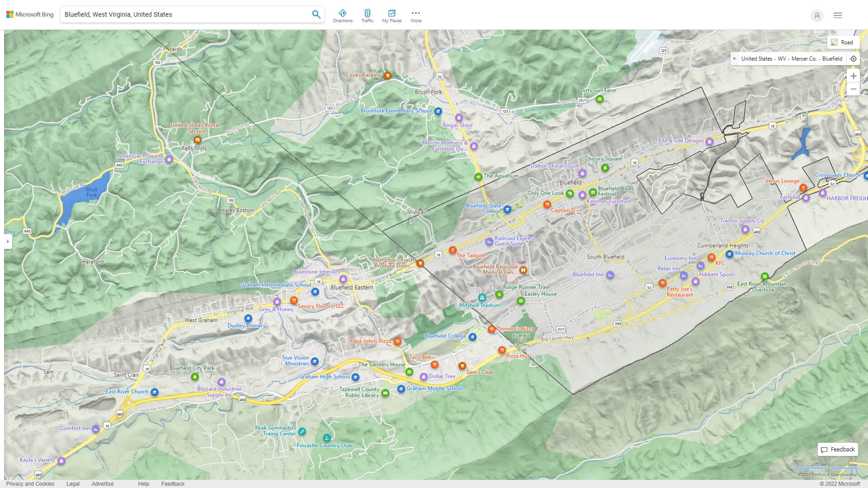Click the Feedback button on the map
Viewport: 868px width, 488px height.
837,449
